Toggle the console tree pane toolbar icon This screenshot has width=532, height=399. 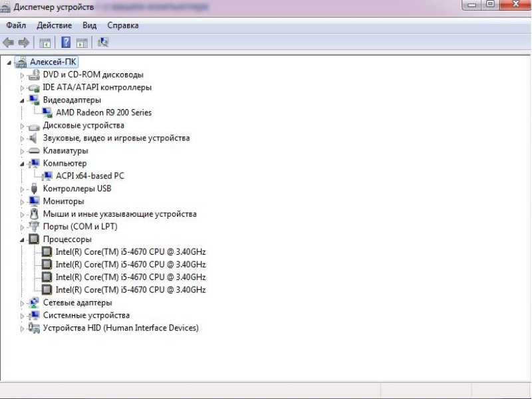pyautogui.click(x=45, y=43)
